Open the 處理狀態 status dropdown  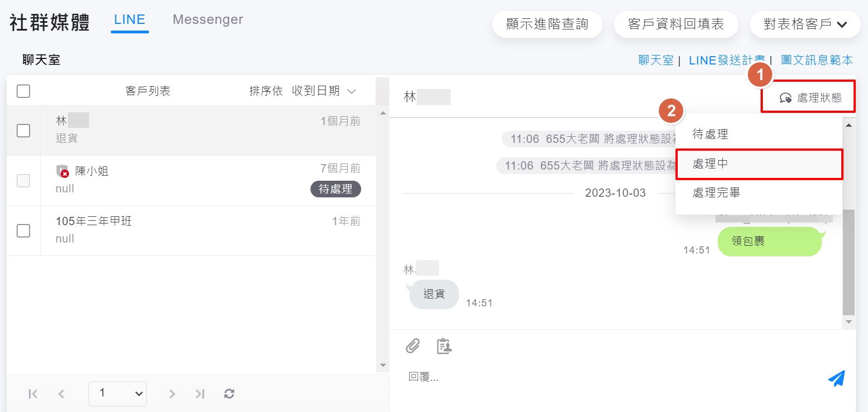(810, 98)
